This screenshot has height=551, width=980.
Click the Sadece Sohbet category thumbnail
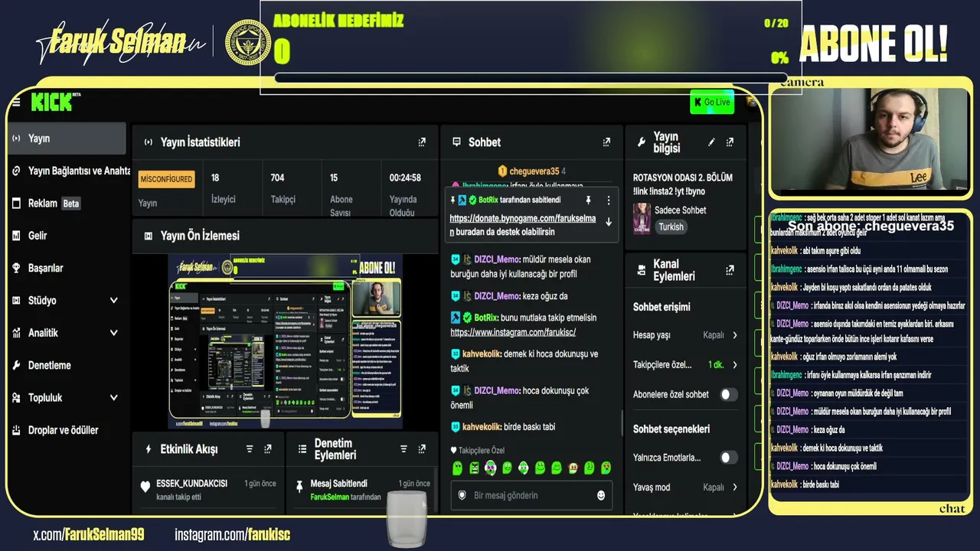click(642, 218)
